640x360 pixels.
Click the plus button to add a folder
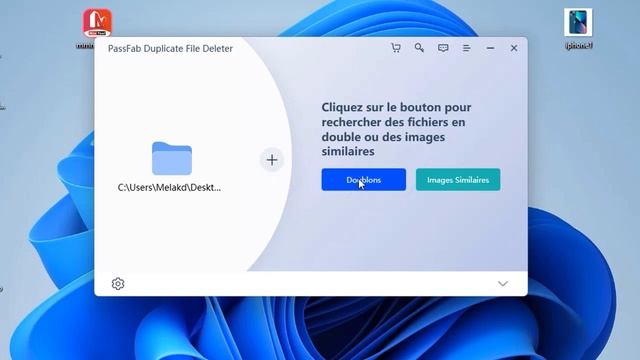(272, 160)
